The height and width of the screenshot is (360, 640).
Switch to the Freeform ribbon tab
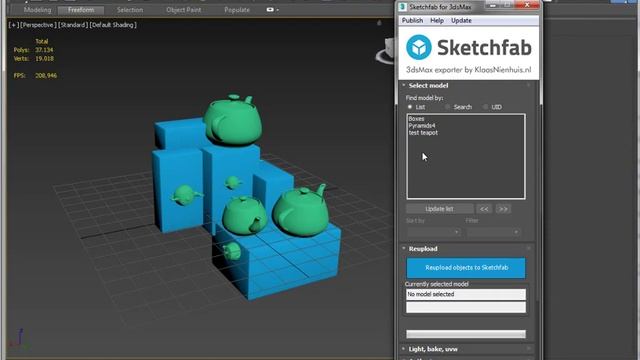tap(81, 10)
